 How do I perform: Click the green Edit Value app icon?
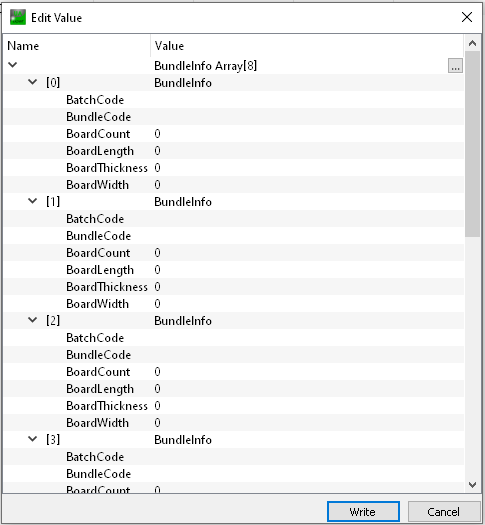(x=18, y=17)
